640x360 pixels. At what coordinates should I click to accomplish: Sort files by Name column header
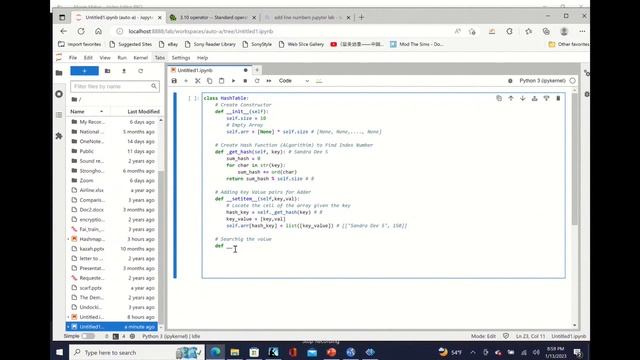point(87,111)
